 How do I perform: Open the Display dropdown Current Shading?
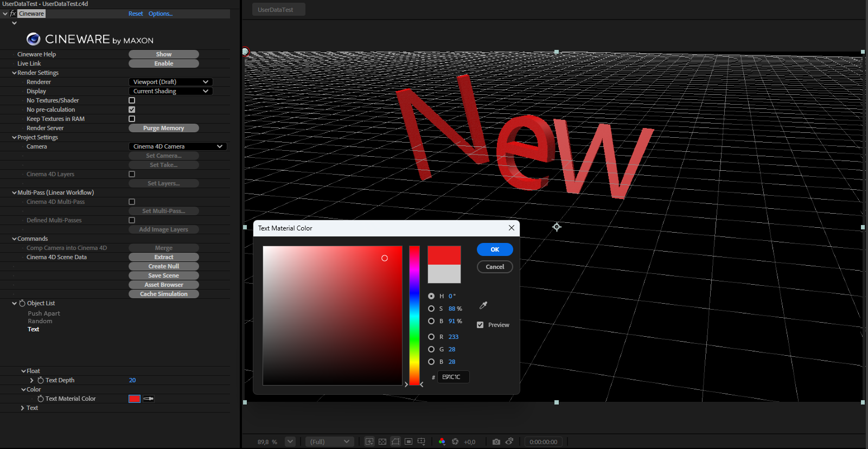[170, 91]
